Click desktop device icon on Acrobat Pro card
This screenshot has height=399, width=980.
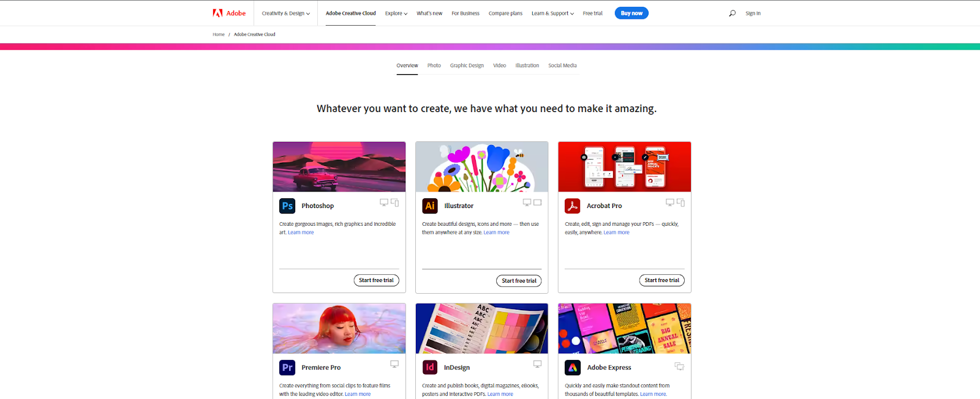click(x=670, y=203)
